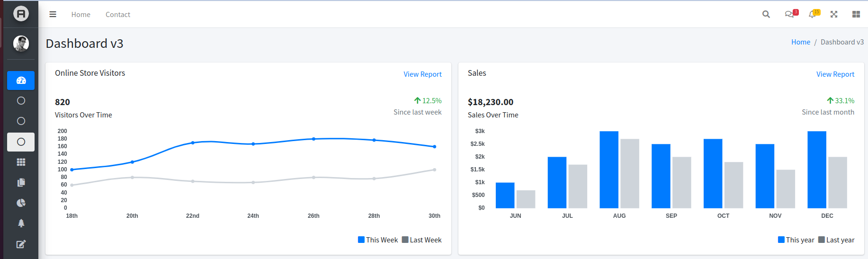Click the blue AUG bar in Sales chart
Viewport: 868px width, 259px height.
click(x=609, y=170)
